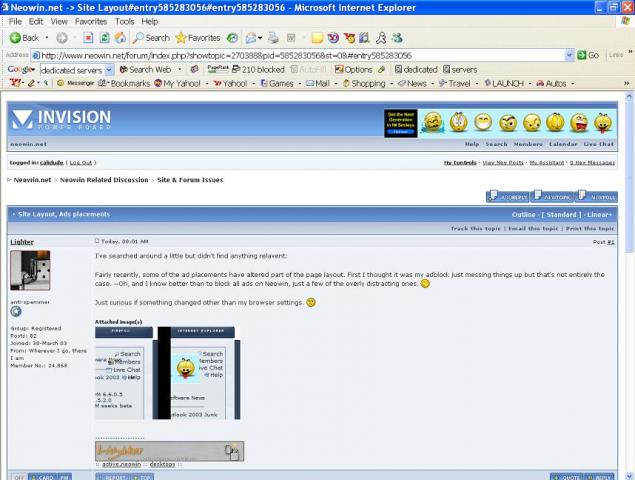This screenshot has height=480, width=635.
Task: Find the word 'servers' on page
Action: (460, 70)
